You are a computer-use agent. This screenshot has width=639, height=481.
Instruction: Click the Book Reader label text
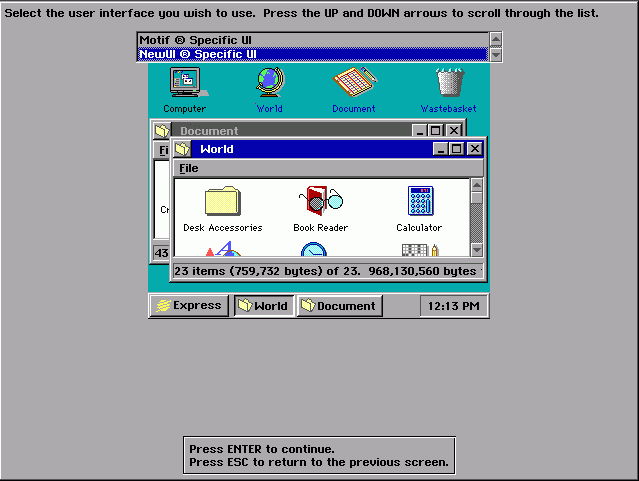321,228
